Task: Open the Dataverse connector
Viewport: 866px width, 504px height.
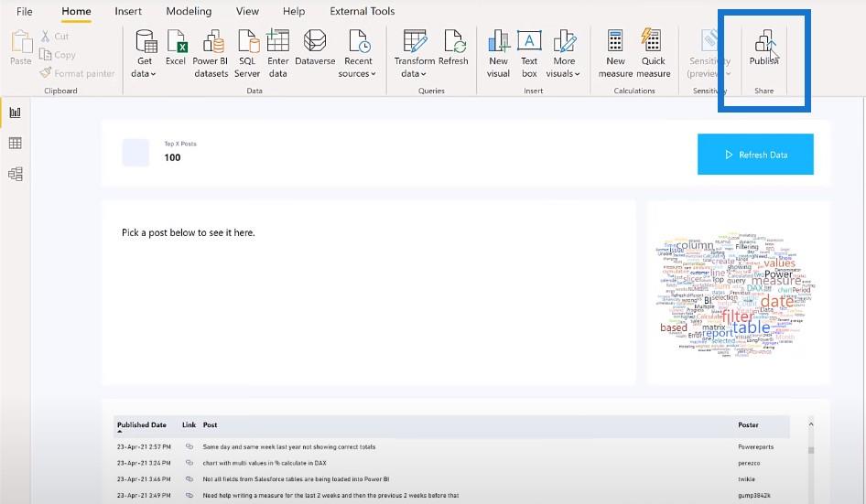Action: tap(315, 48)
